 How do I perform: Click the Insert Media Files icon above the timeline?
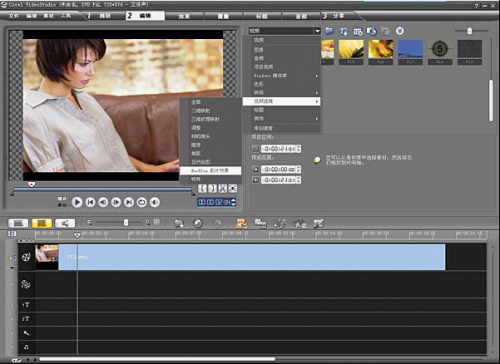point(179,223)
